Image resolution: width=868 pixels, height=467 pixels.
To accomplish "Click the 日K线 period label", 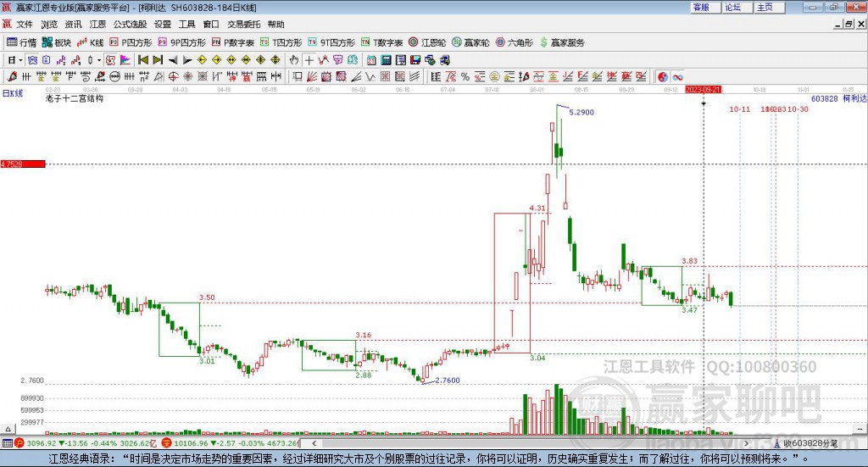I will (13, 93).
